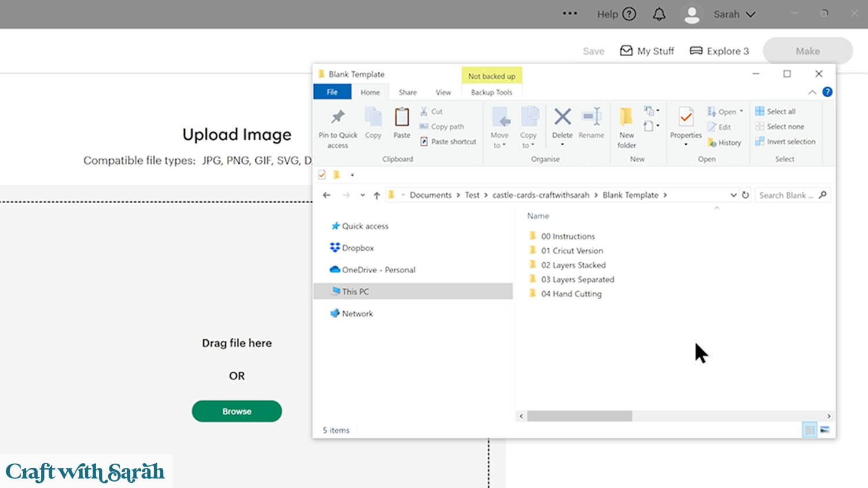Go up one folder level

pyautogui.click(x=377, y=196)
